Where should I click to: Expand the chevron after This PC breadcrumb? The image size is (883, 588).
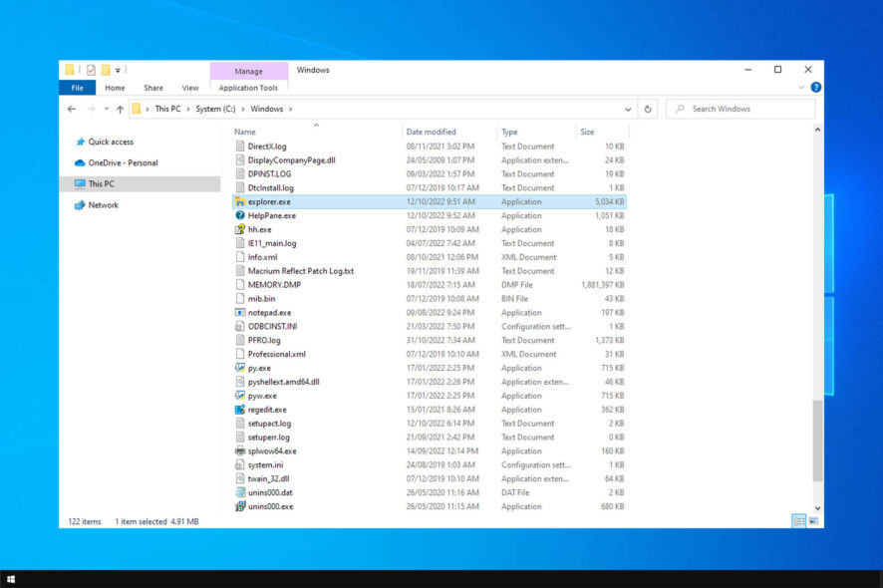188,110
